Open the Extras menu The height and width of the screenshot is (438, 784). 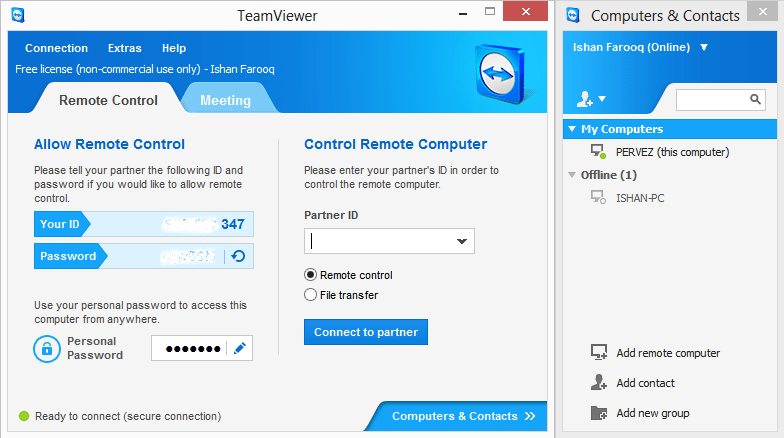point(124,48)
